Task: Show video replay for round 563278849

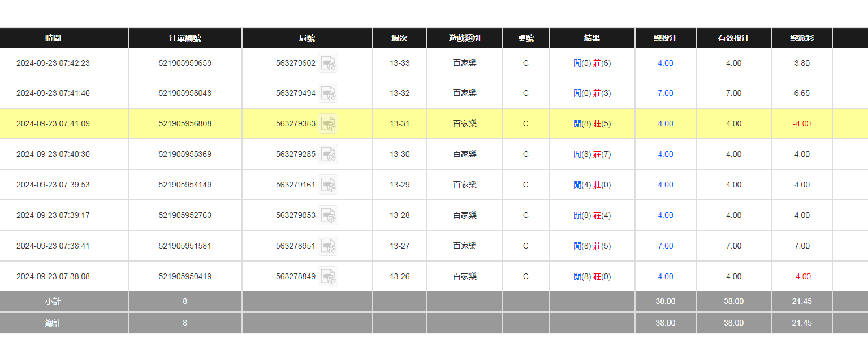Action: point(328,277)
